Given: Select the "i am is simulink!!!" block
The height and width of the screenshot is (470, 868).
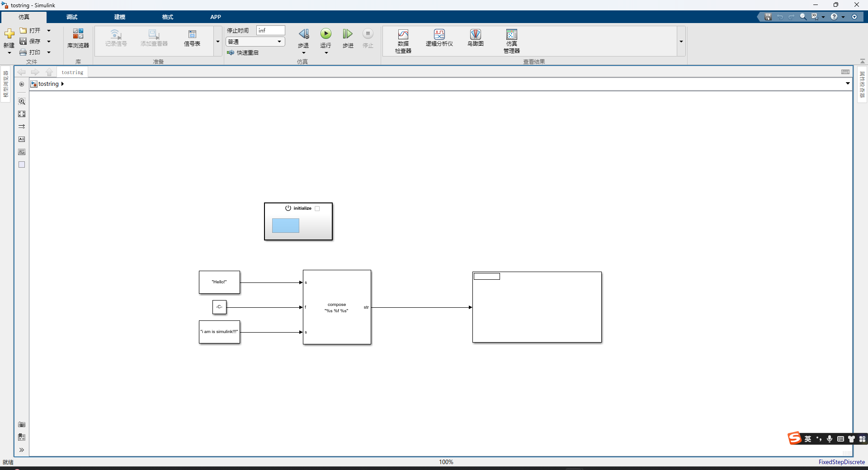Looking at the screenshot, I should coord(219,332).
